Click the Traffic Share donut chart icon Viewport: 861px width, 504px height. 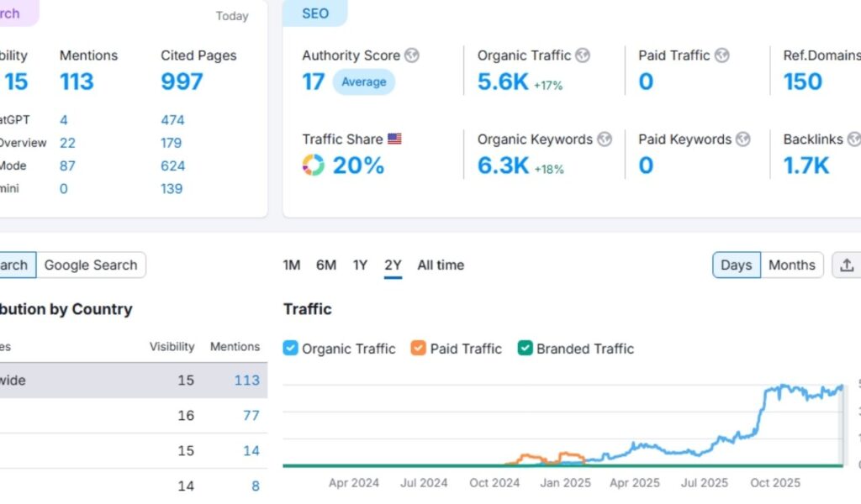pyautogui.click(x=313, y=165)
